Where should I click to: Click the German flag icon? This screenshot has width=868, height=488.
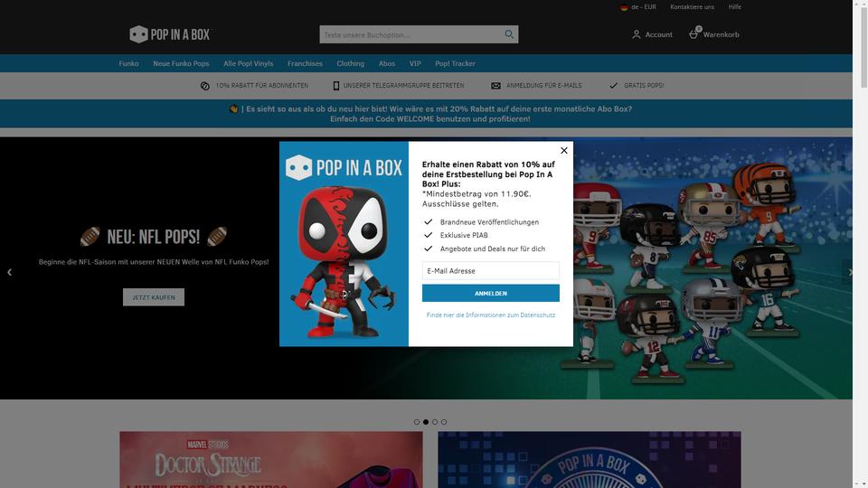624,7
